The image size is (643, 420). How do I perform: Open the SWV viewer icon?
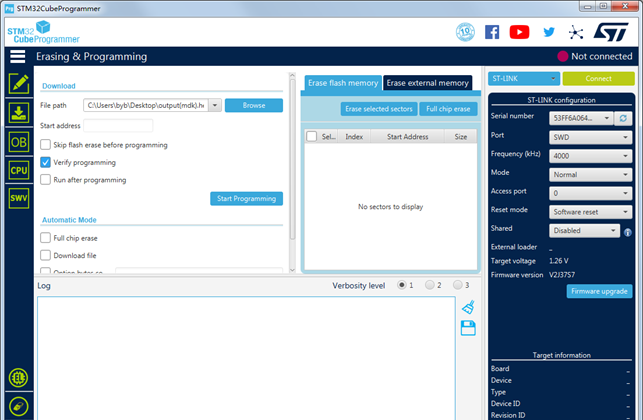19,198
